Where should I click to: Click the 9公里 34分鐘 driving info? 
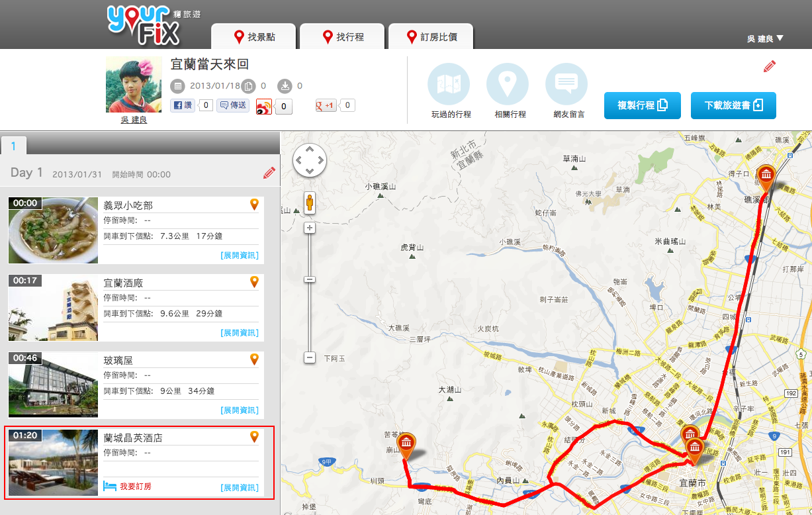(187, 391)
